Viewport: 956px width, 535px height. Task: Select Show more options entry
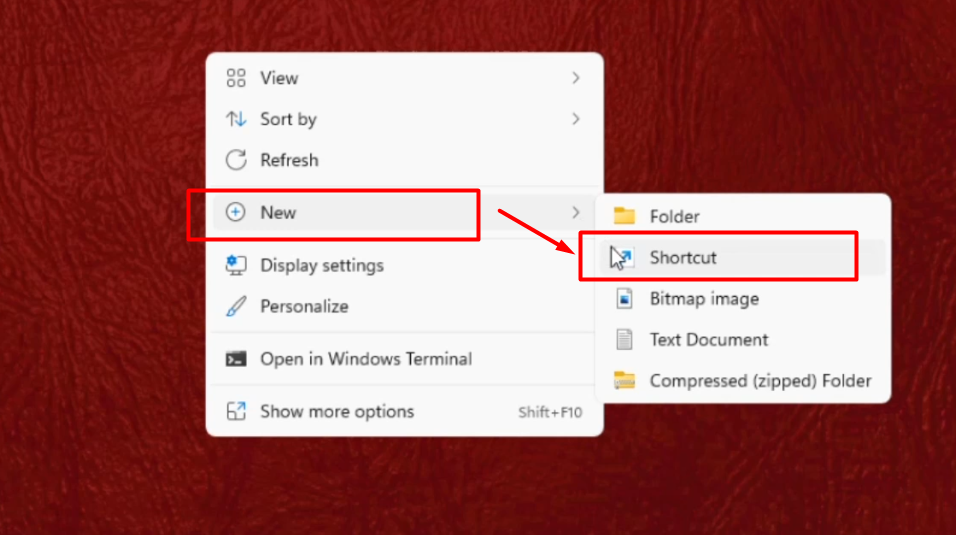pos(404,412)
